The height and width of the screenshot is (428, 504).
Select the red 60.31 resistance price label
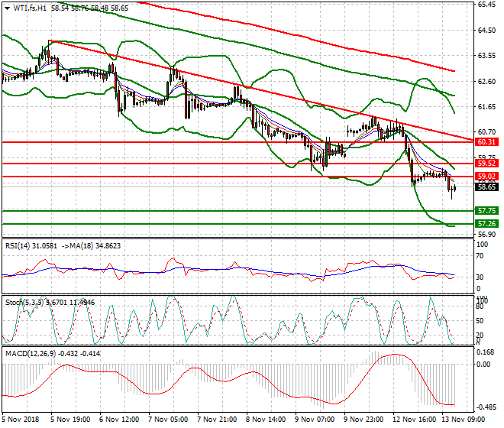486,142
